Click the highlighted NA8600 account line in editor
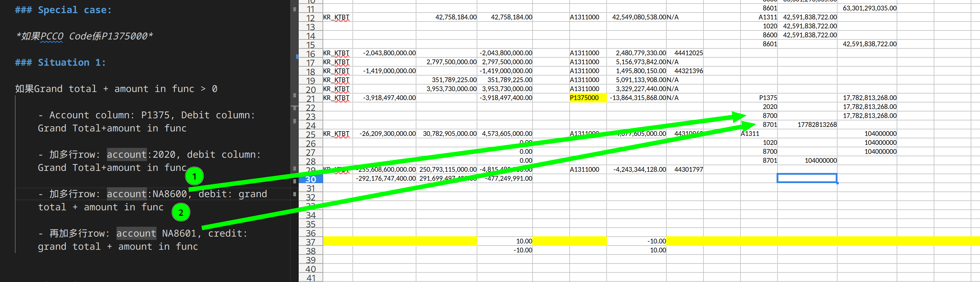The width and height of the screenshot is (980, 282). [152, 194]
